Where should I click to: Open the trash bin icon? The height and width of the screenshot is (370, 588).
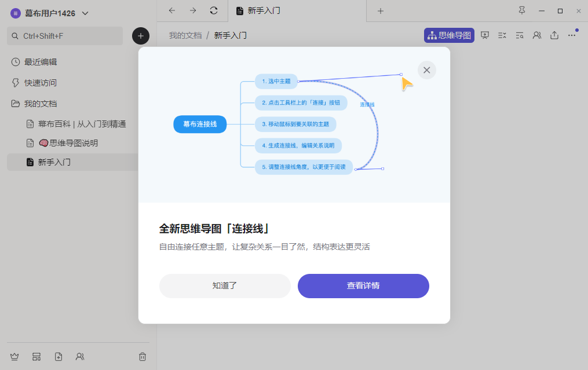(x=143, y=357)
